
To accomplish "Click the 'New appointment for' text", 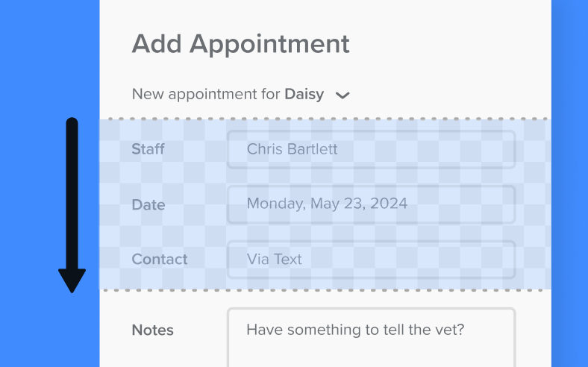I will (x=206, y=95).
